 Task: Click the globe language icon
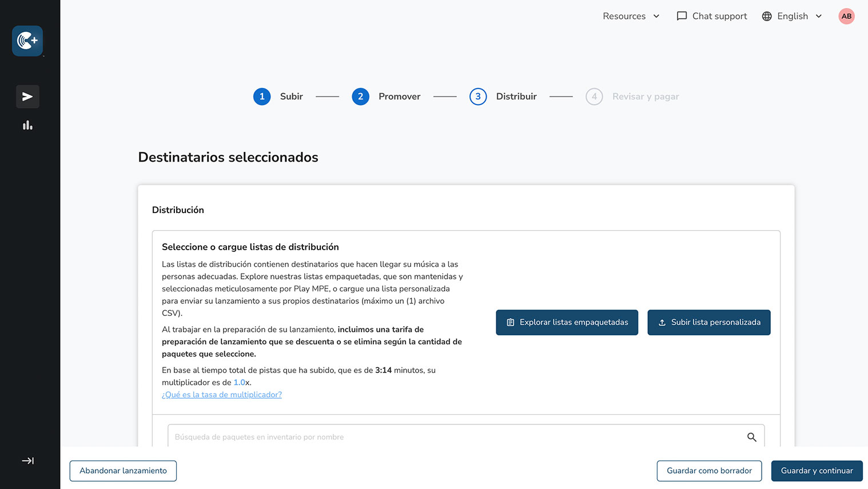(767, 16)
